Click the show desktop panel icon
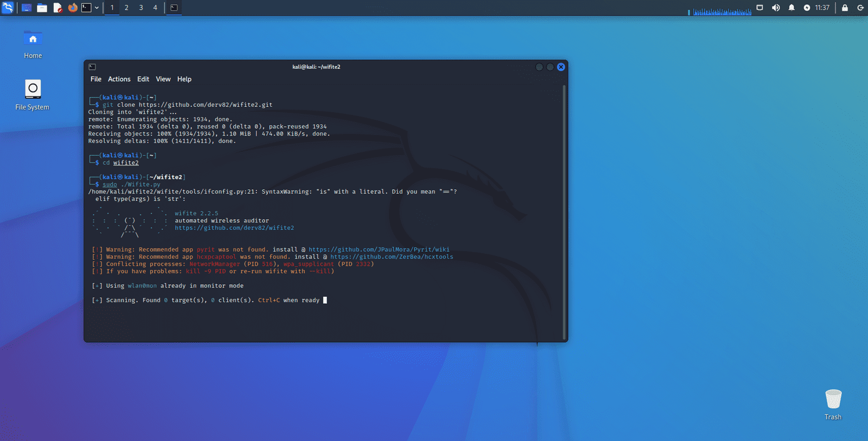 pos(26,8)
